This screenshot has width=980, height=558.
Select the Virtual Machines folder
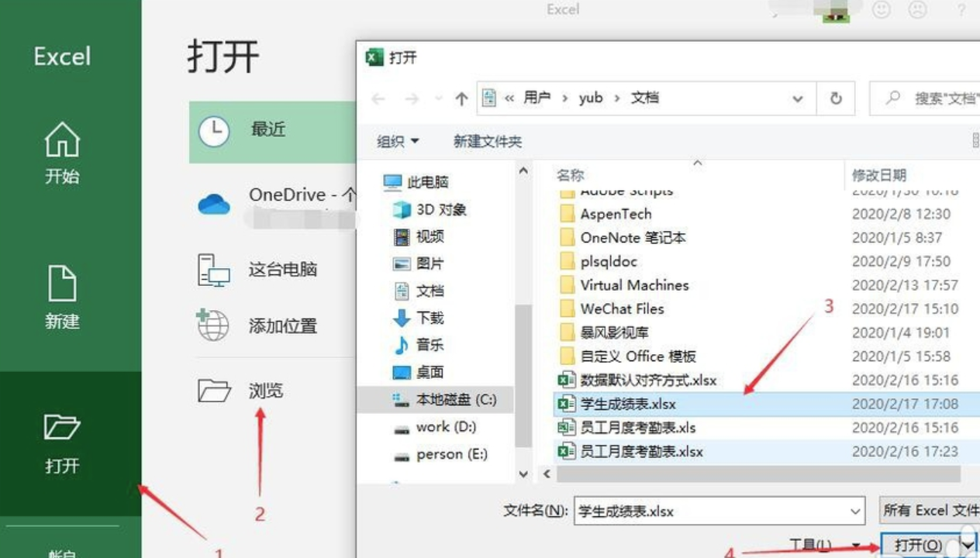tap(623, 285)
